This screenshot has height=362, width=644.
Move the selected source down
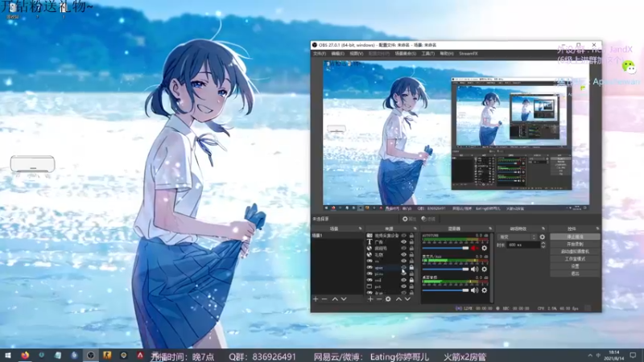407,299
